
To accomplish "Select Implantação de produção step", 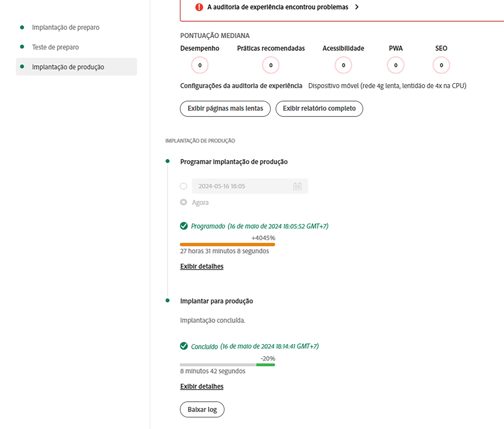I will (76, 67).
